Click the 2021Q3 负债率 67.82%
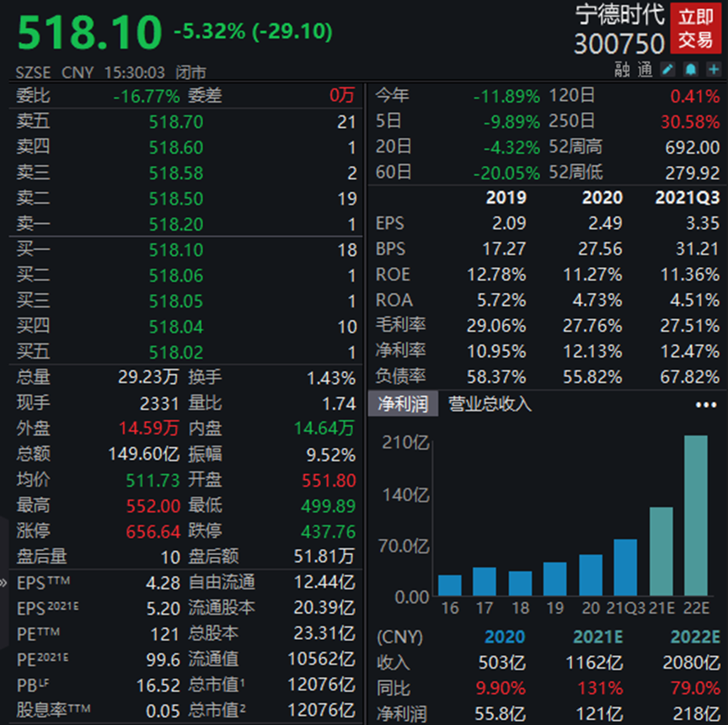The image size is (728, 725). [690, 377]
